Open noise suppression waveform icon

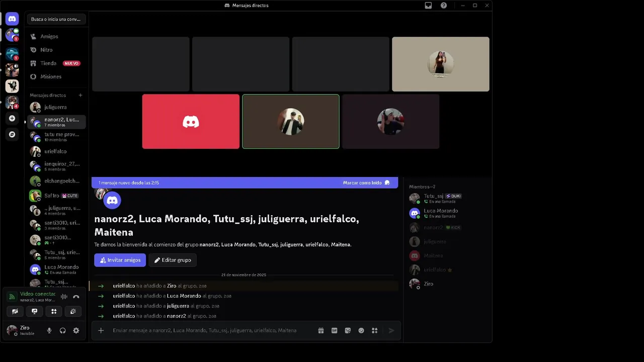click(x=64, y=297)
